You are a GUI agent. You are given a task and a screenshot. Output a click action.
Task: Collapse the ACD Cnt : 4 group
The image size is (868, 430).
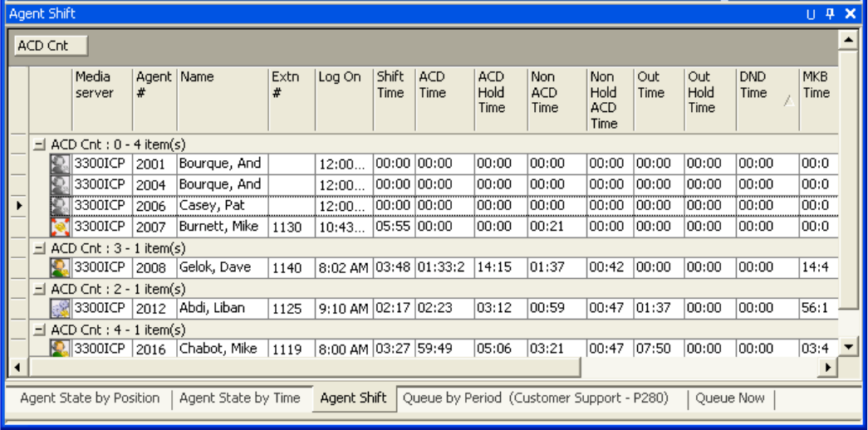pyautogui.click(x=39, y=330)
